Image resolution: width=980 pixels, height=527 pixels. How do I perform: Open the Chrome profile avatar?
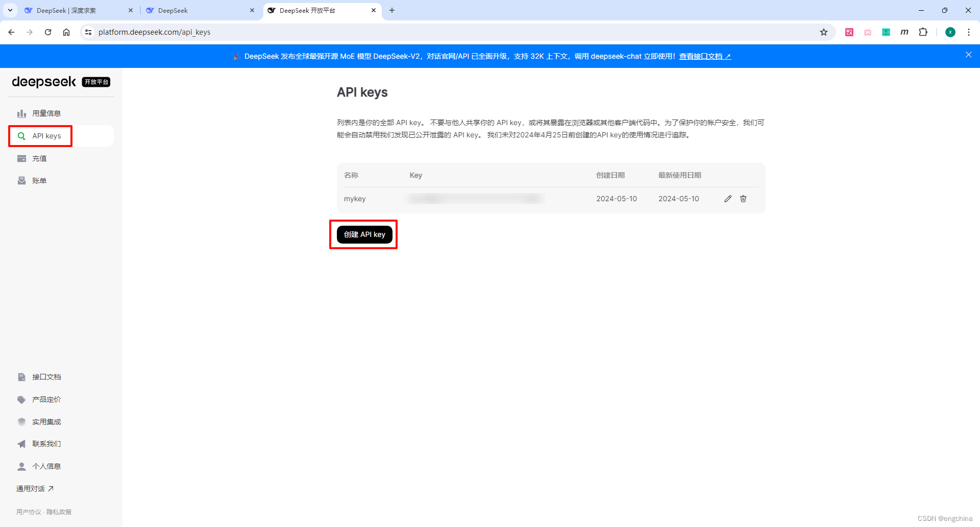click(950, 32)
